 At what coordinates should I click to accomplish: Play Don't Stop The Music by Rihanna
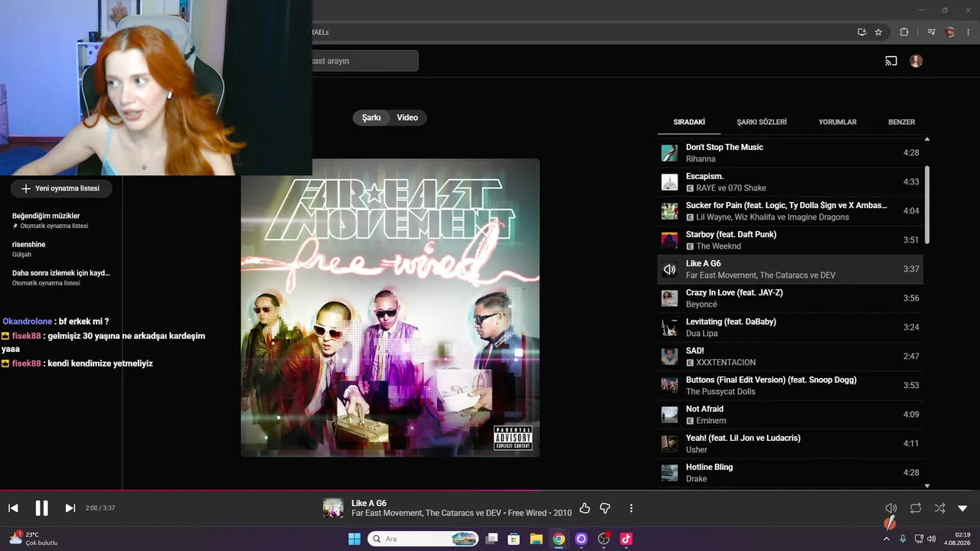click(790, 153)
